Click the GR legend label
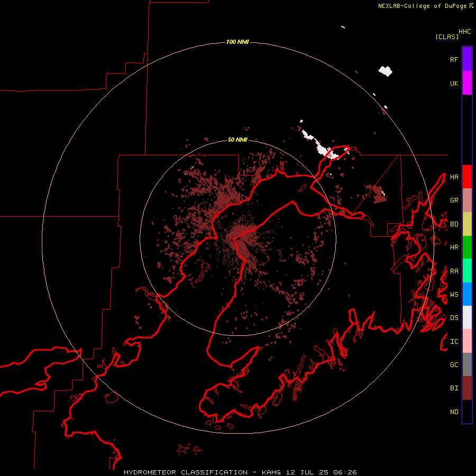Screen dimensions: 476x476 [454, 200]
